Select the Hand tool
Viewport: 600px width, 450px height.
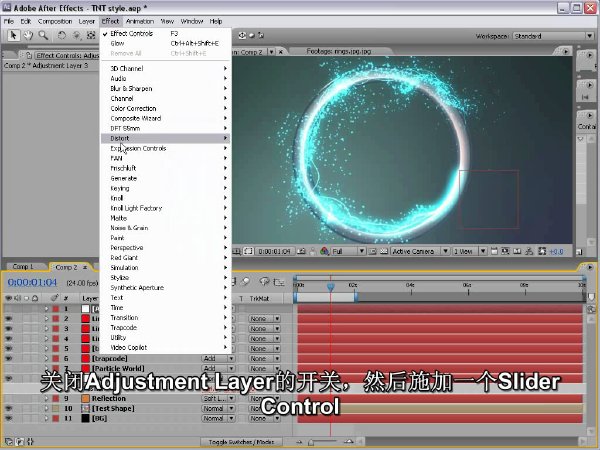point(28,36)
